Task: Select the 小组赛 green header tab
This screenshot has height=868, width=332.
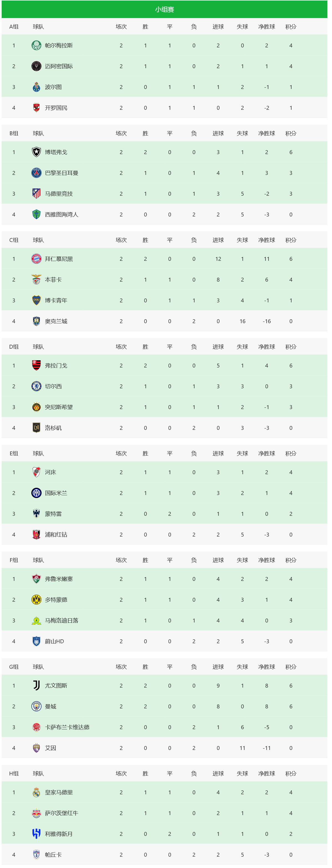Action: [165, 9]
